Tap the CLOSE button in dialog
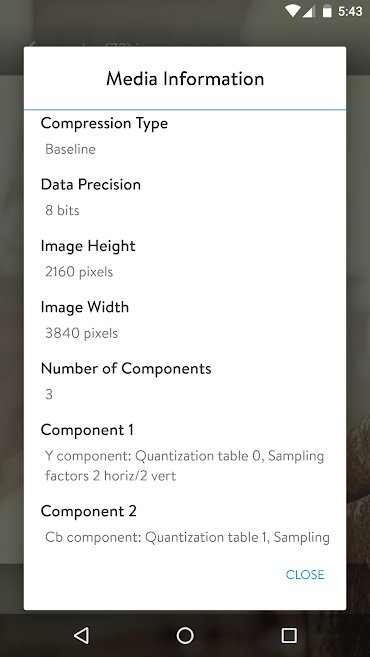The width and height of the screenshot is (370, 657). (305, 574)
